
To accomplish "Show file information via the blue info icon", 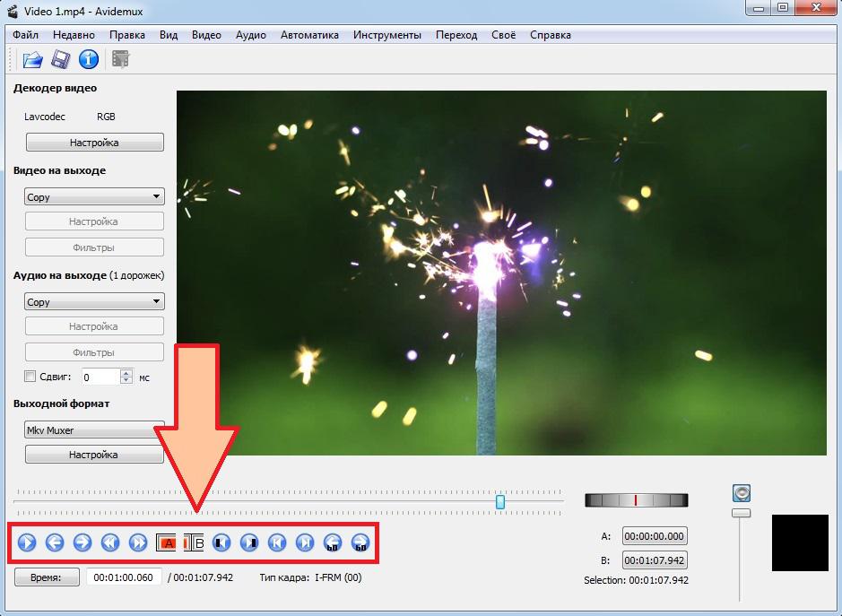I will coord(88,60).
